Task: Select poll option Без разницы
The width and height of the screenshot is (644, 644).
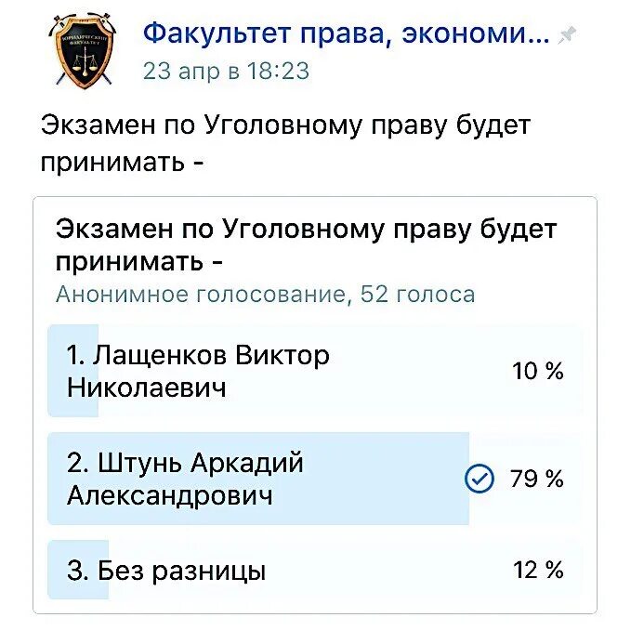Action: tap(315, 570)
